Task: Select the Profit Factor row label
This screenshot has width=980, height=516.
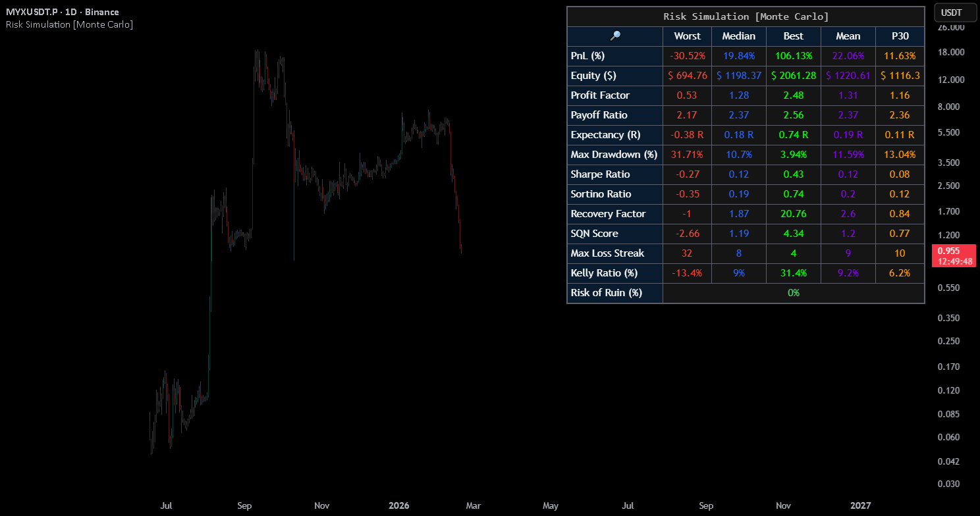Action: (600, 95)
